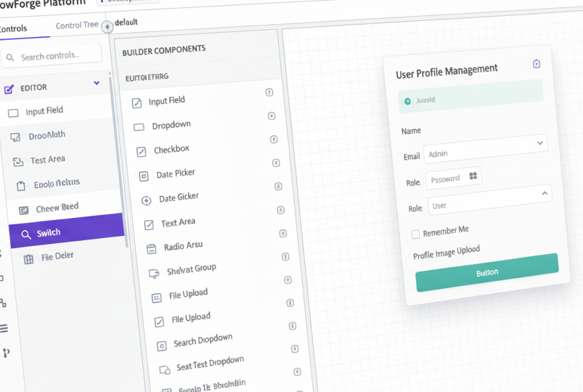Switch to the Control Tree tab
Image resolution: width=583 pixels, height=392 pixels.
[x=77, y=25]
